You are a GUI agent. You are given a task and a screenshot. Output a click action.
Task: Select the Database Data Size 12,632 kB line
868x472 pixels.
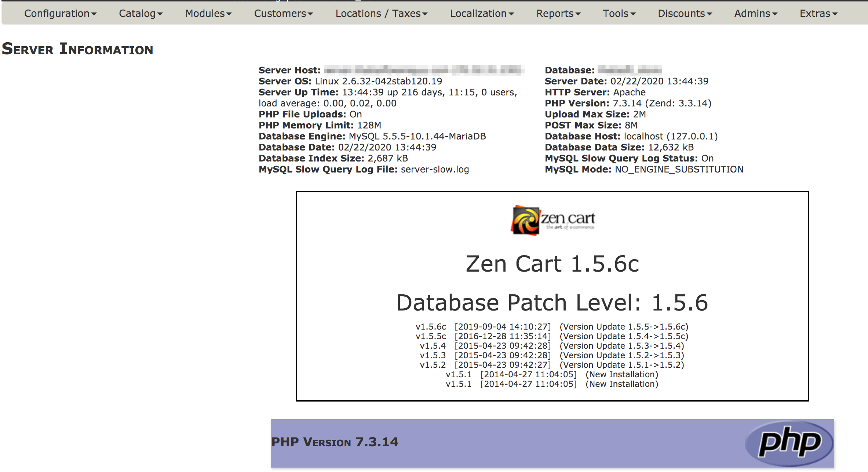[619, 147]
